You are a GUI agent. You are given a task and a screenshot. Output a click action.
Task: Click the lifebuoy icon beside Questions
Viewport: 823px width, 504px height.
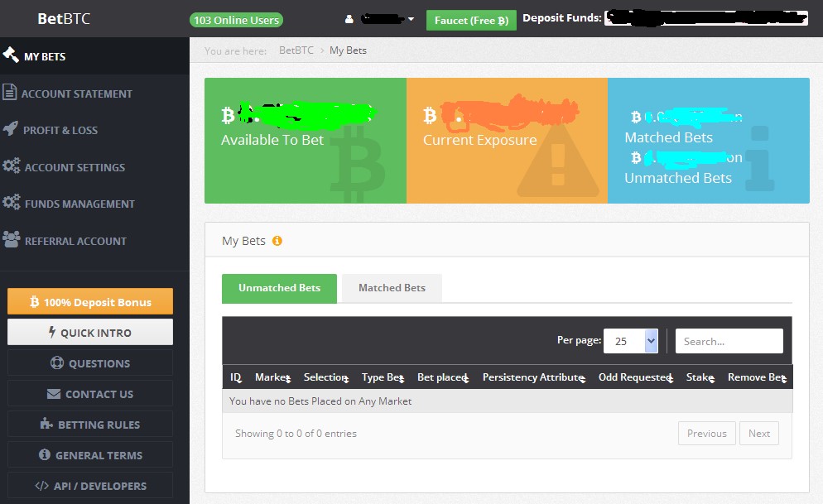tap(56, 363)
